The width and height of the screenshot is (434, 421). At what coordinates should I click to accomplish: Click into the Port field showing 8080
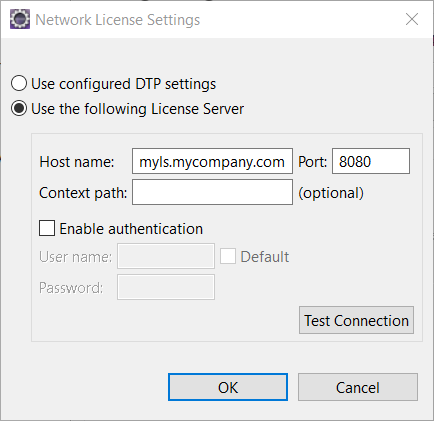pyautogui.click(x=371, y=161)
